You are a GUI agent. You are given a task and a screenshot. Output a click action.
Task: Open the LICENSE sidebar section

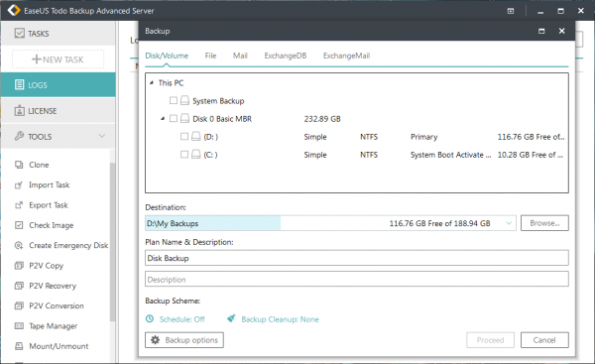point(59,110)
